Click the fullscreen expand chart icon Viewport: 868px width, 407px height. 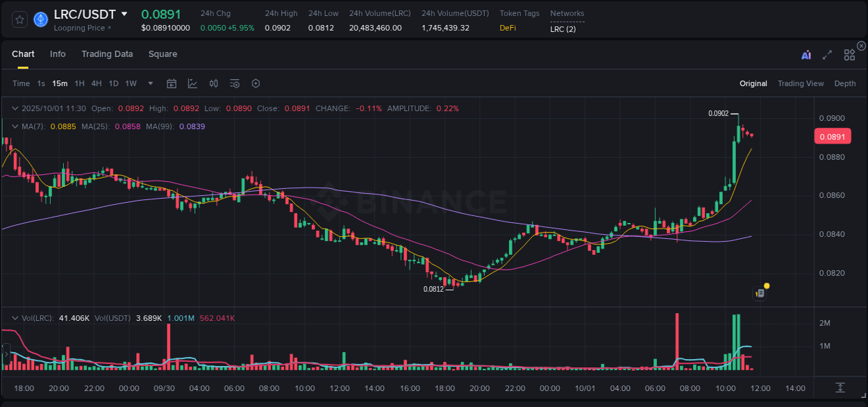826,55
